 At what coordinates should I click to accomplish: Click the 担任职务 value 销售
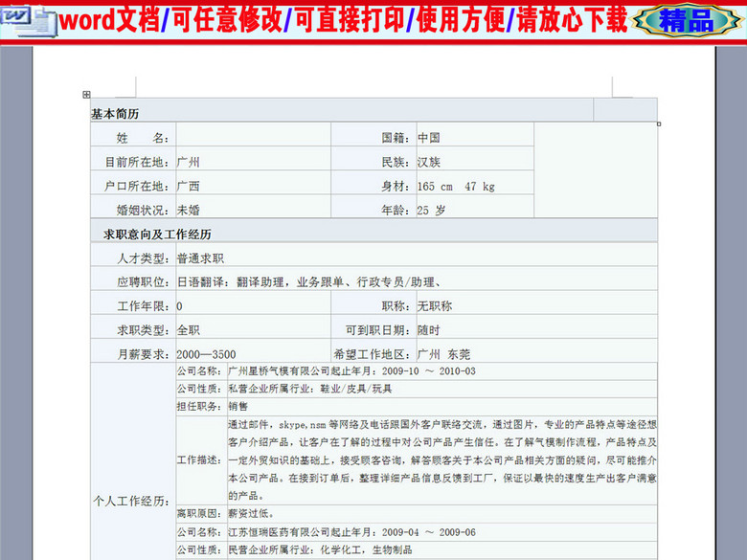238,406
